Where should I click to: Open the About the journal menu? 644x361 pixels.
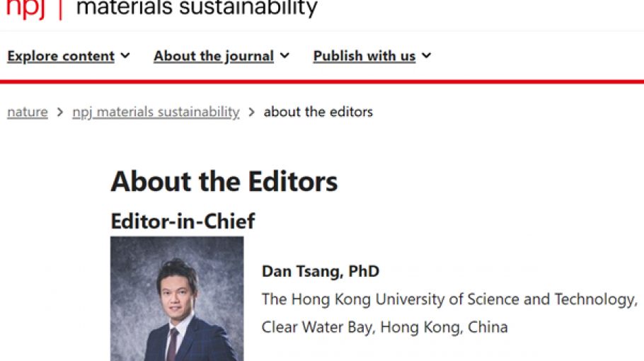click(x=214, y=56)
